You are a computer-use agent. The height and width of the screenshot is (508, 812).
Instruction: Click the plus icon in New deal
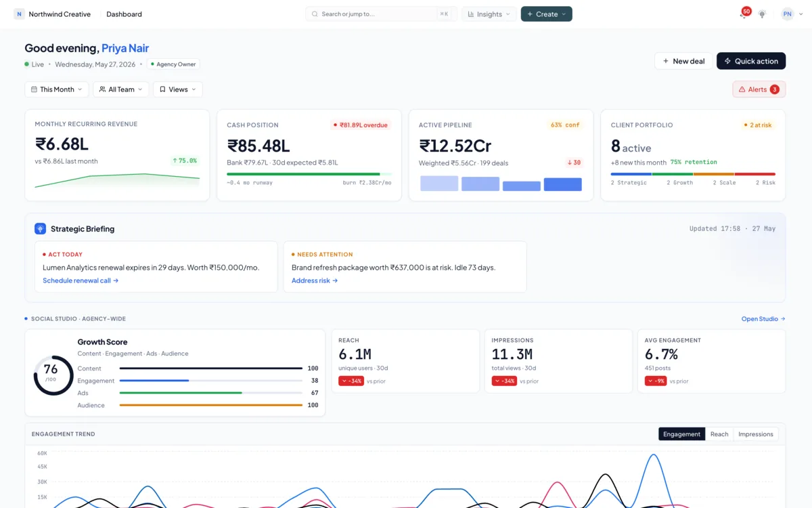[x=666, y=61]
